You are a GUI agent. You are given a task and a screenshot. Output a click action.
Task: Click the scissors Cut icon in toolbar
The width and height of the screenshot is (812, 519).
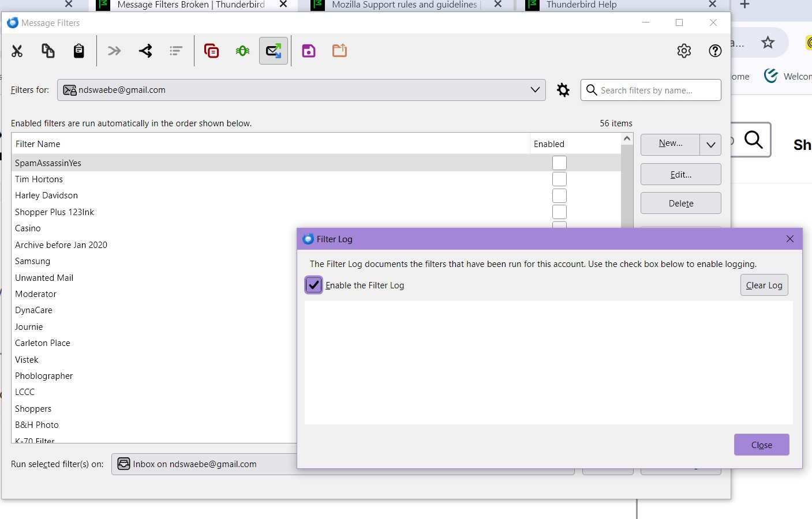pos(17,51)
